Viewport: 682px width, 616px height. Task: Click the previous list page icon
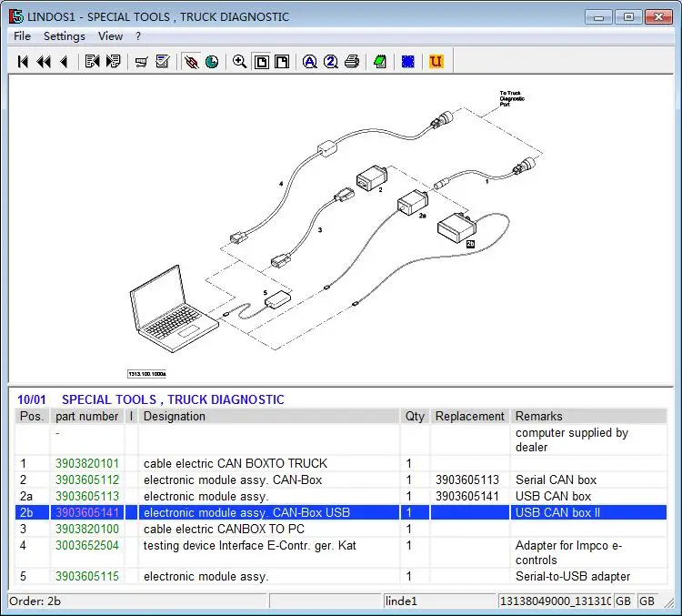coord(92,61)
